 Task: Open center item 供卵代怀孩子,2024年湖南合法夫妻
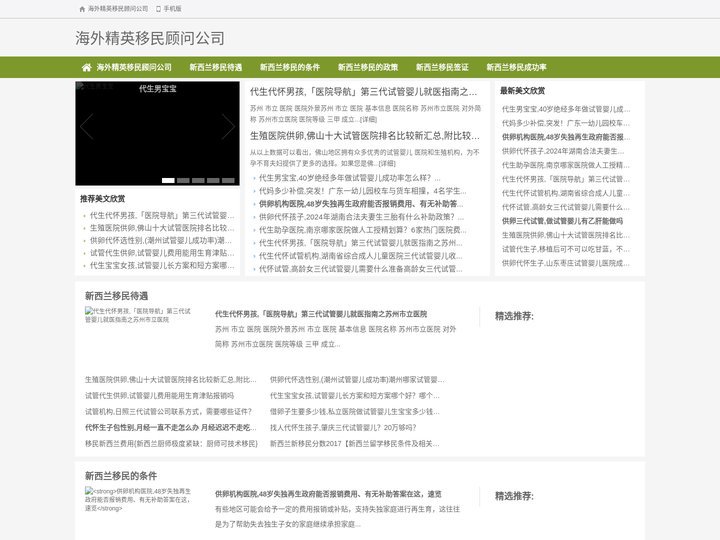[x=361, y=217]
